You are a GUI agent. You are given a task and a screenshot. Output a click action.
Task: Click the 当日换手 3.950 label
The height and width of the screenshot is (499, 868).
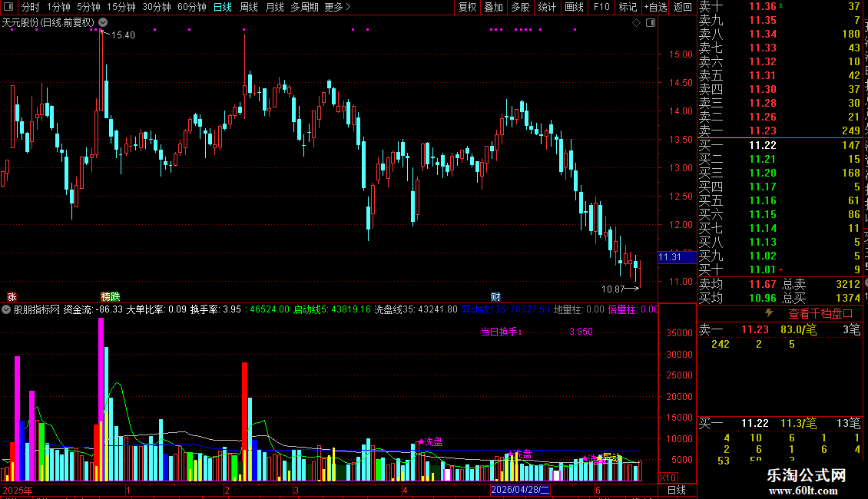(x=536, y=332)
